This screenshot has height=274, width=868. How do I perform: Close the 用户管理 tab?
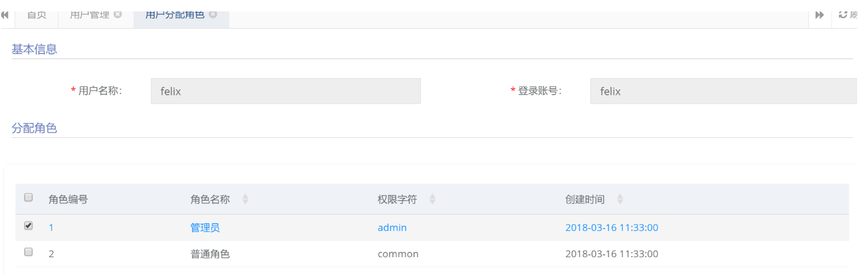[117, 14]
